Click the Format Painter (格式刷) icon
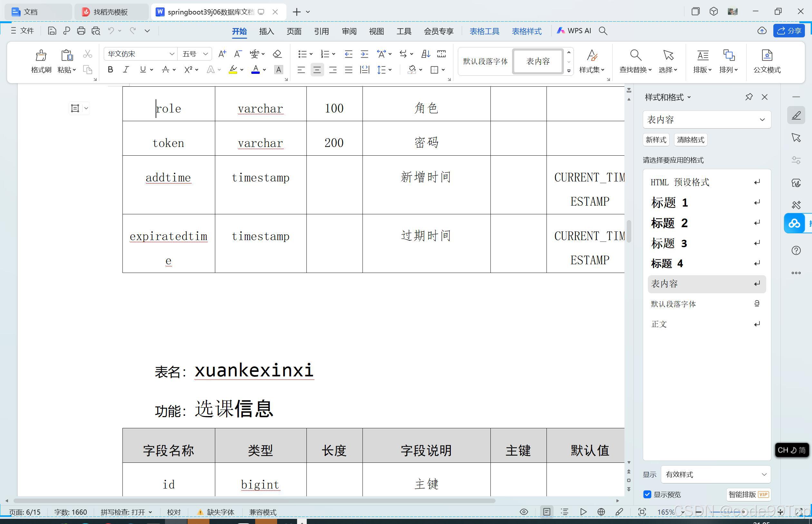Viewport: 812px width, 524px height. tap(41, 55)
